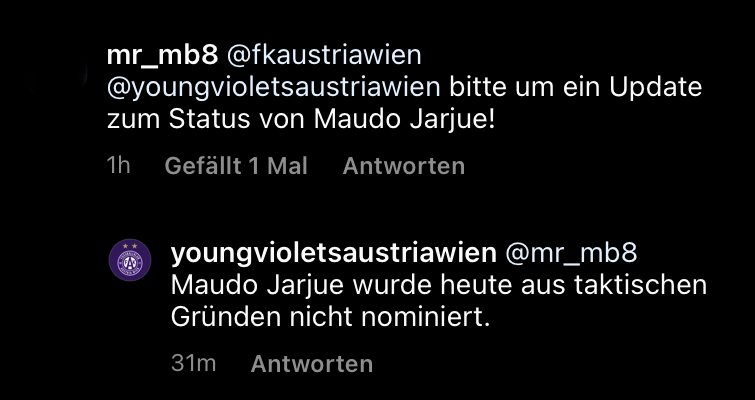
Task: View likes via 'Gefällt 1 Mal'
Action: [236, 166]
